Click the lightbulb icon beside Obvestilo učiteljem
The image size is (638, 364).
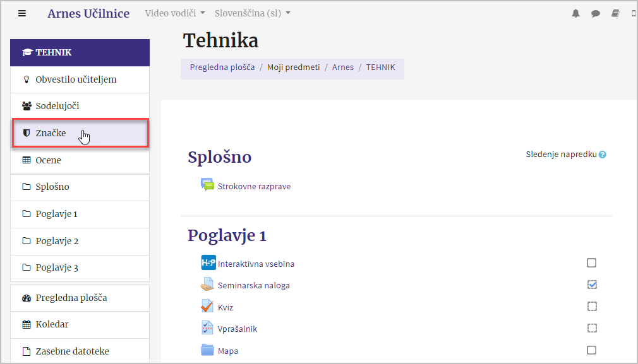tap(27, 79)
